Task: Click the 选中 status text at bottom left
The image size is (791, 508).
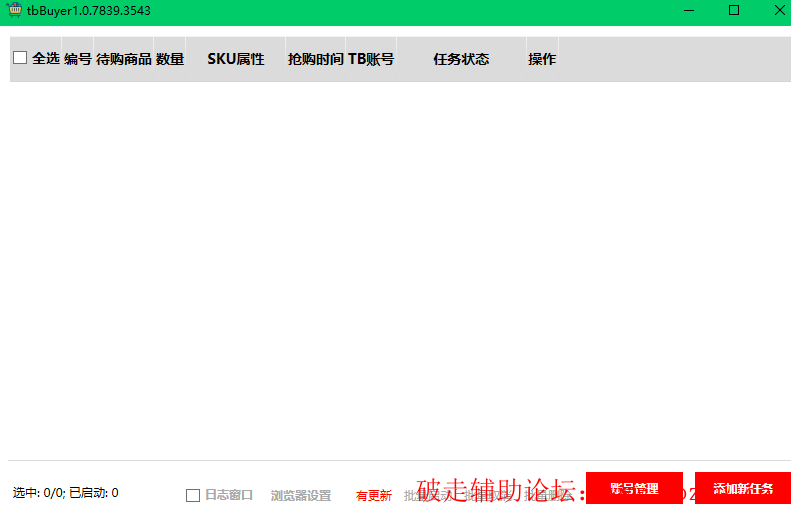Action: pyautogui.click(x=66, y=493)
